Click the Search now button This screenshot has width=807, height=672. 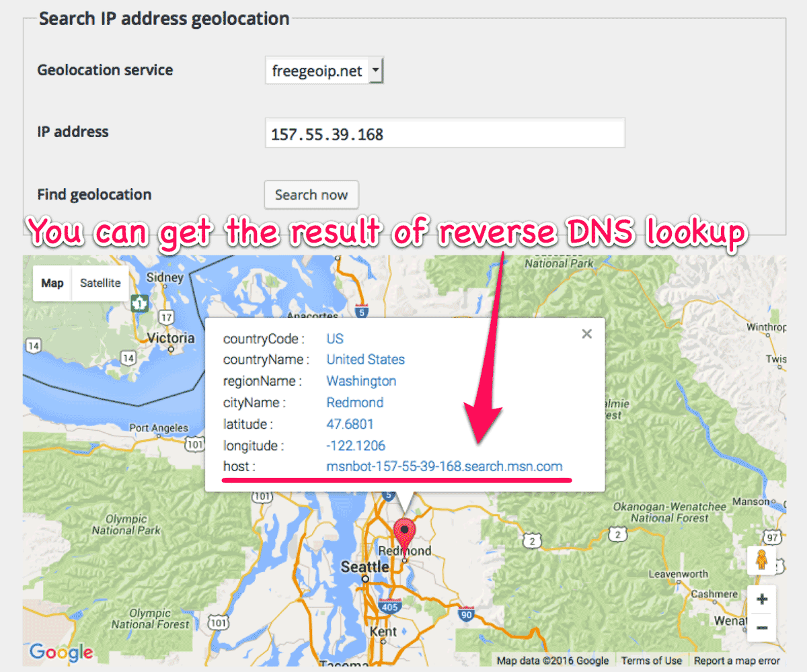[x=311, y=195]
